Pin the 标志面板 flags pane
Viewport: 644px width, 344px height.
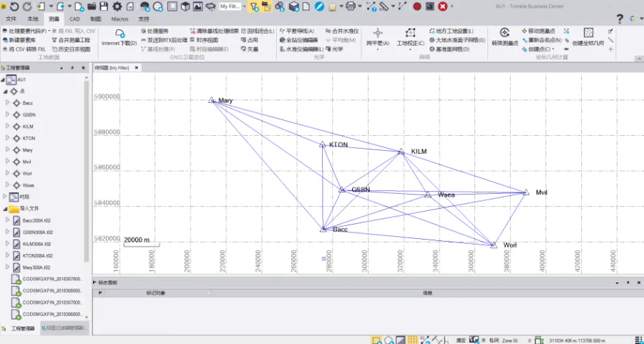tap(628, 282)
